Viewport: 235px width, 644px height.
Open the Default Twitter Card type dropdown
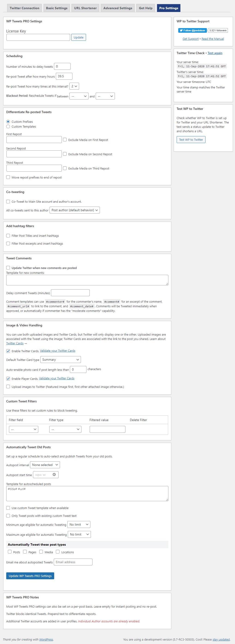[61, 360]
